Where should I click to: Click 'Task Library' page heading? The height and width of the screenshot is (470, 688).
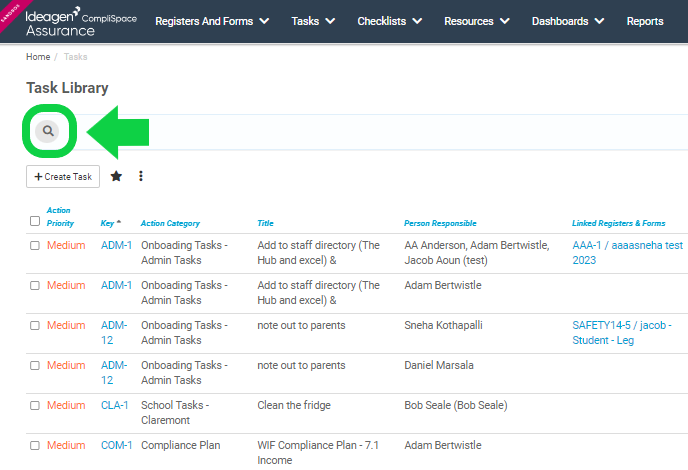click(x=67, y=88)
